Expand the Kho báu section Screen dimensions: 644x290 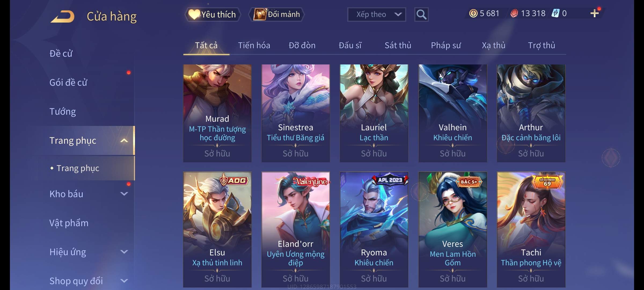pos(124,194)
